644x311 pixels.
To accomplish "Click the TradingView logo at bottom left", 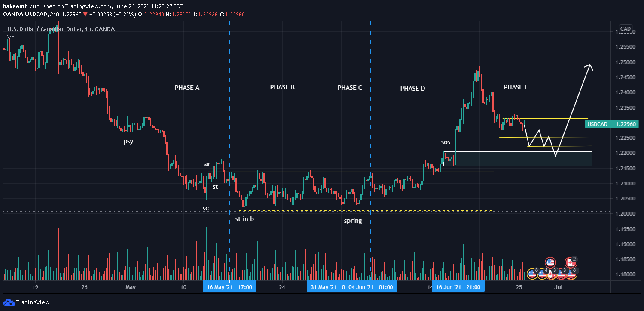I will point(27,302).
